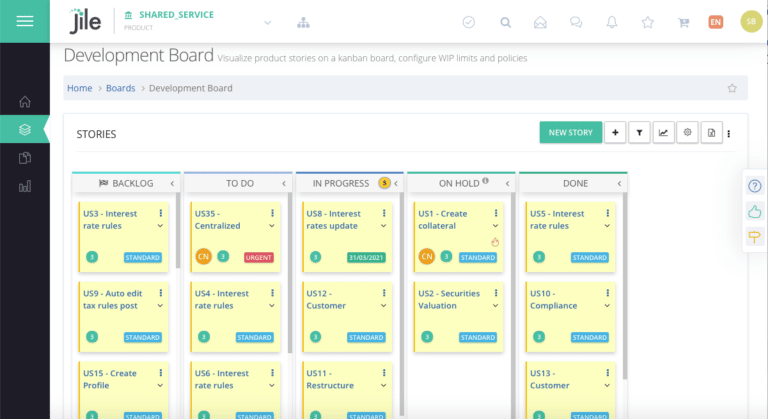Click the URGENT tag on US35 card

259,257
